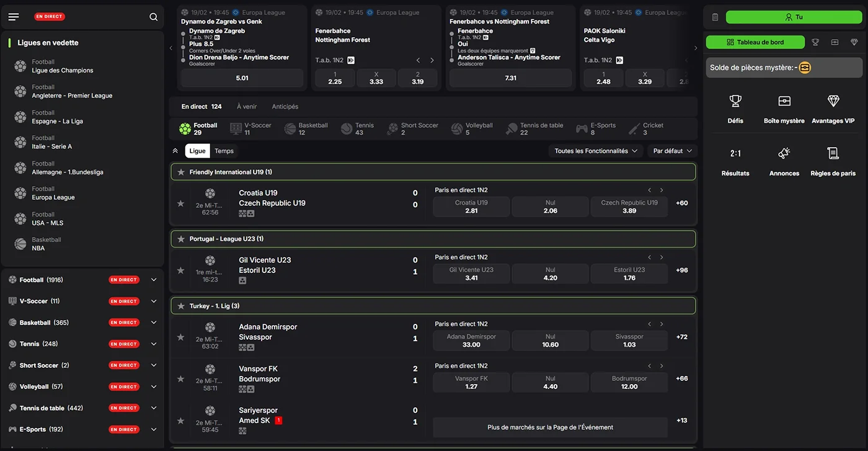Expand the Basketball (365) sidebar section
Viewport: 868px width, 451px height.
pos(154,323)
